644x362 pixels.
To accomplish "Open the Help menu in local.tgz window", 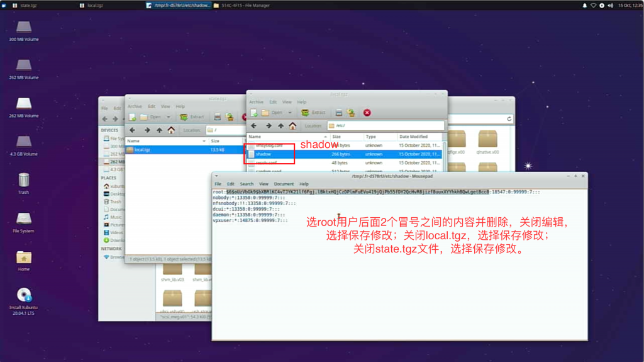I will [302, 102].
